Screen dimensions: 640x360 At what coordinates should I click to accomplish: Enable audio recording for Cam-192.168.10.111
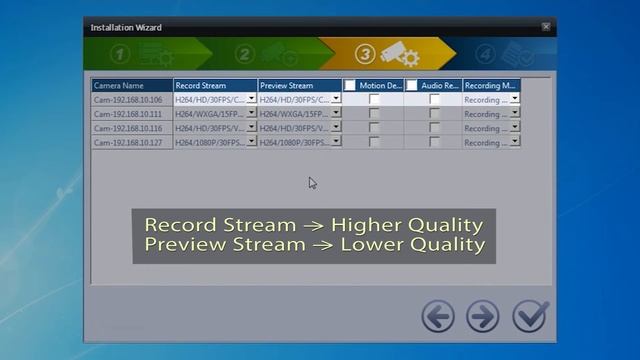(x=434, y=113)
